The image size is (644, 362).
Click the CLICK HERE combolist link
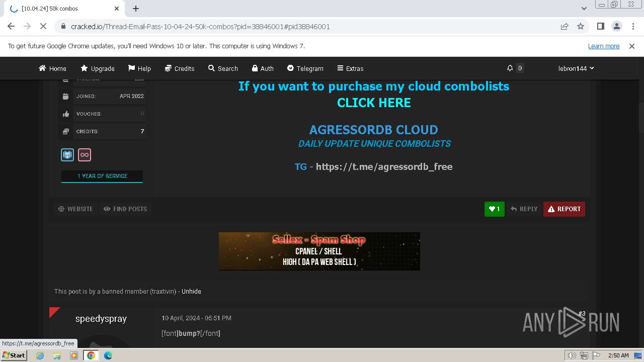pos(374,103)
